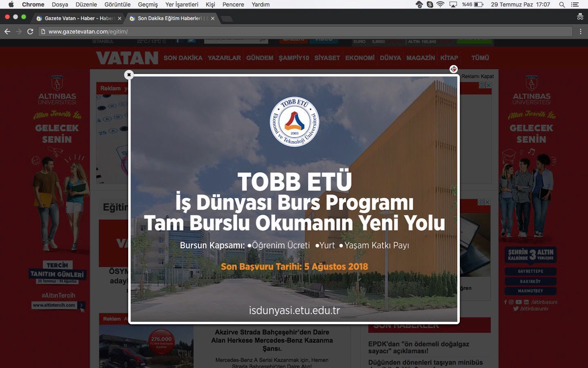Open isdunyasi.etu.edu.tr link in the ad
This screenshot has height=368, width=588.
(294, 310)
